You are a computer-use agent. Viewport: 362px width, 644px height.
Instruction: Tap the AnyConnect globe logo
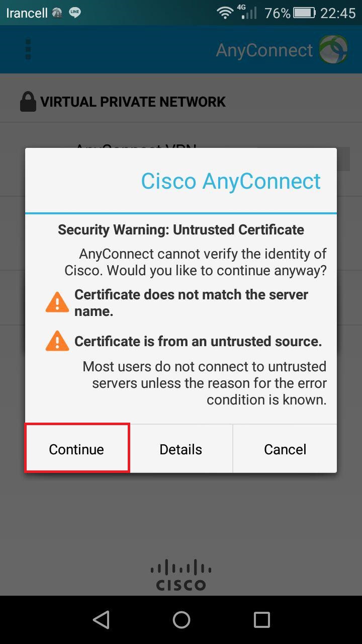tap(333, 49)
